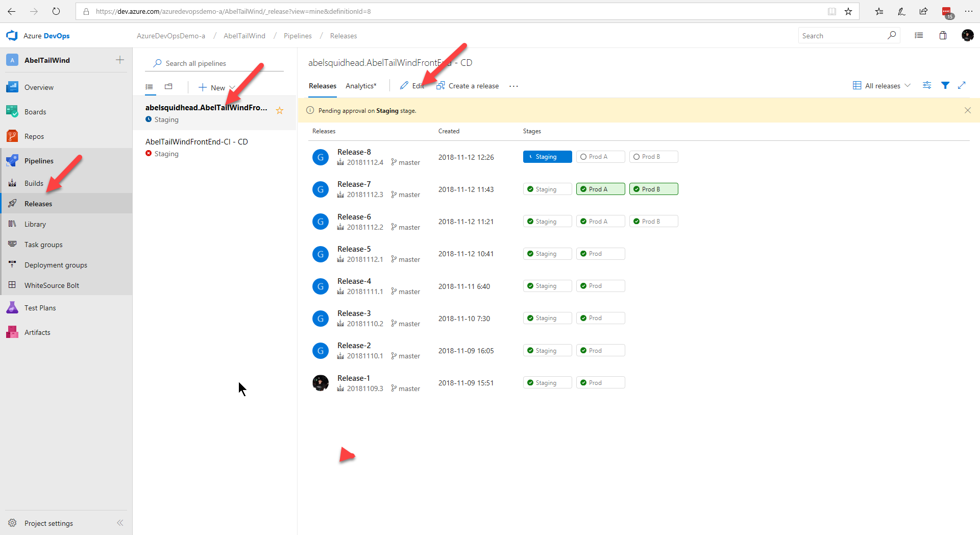Click Release-8 Prod A stage
Screen dimensions: 980x535
[x=600, y=157]
